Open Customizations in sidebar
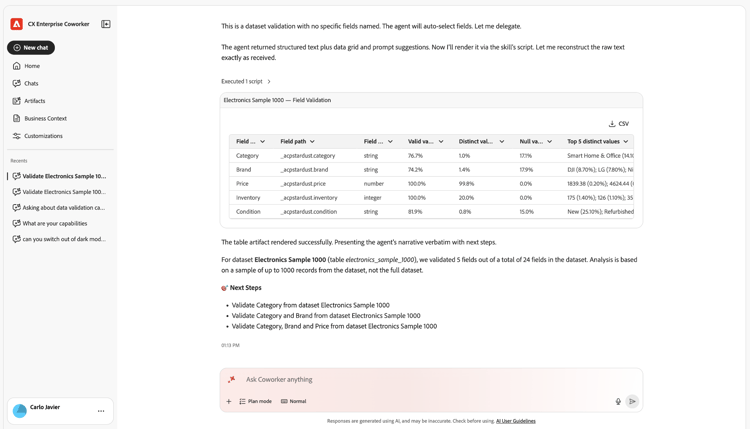This screenshot has width=750, height=429. (43, 136)
